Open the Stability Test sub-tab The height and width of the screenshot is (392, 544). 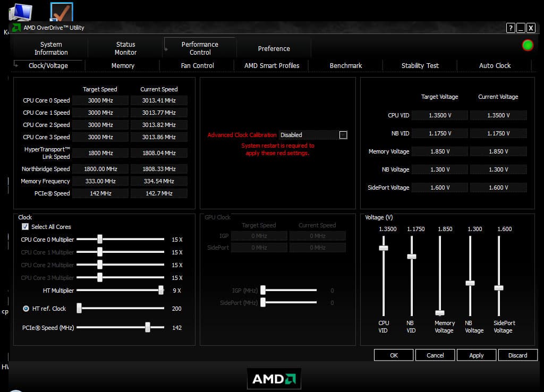(420, 65)
